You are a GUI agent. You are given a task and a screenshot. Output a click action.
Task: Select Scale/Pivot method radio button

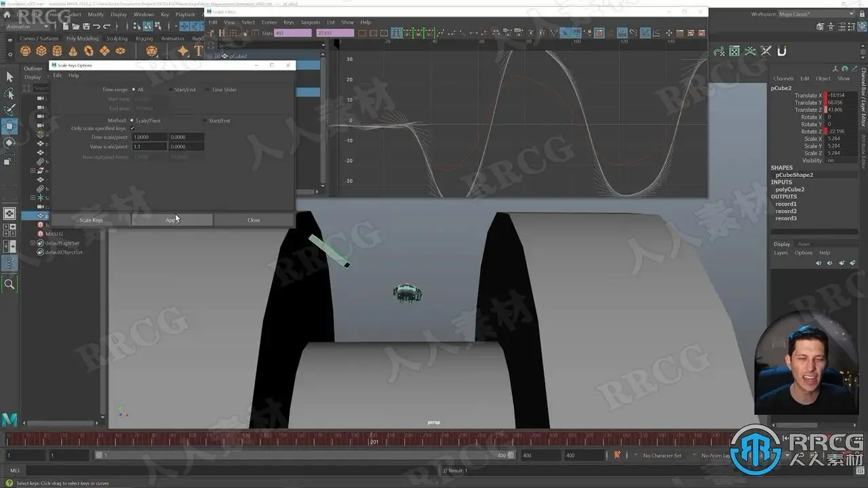click(132, 121)
